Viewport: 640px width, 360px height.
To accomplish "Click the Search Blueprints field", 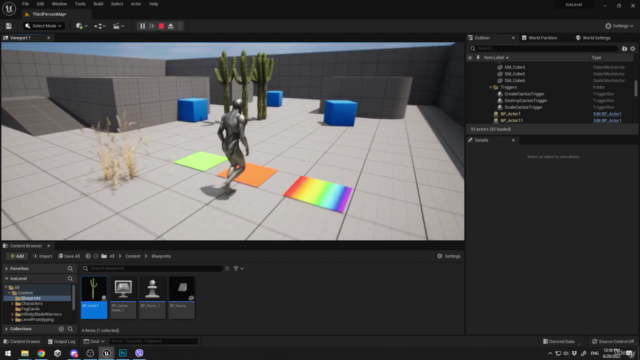I will 152,269.
